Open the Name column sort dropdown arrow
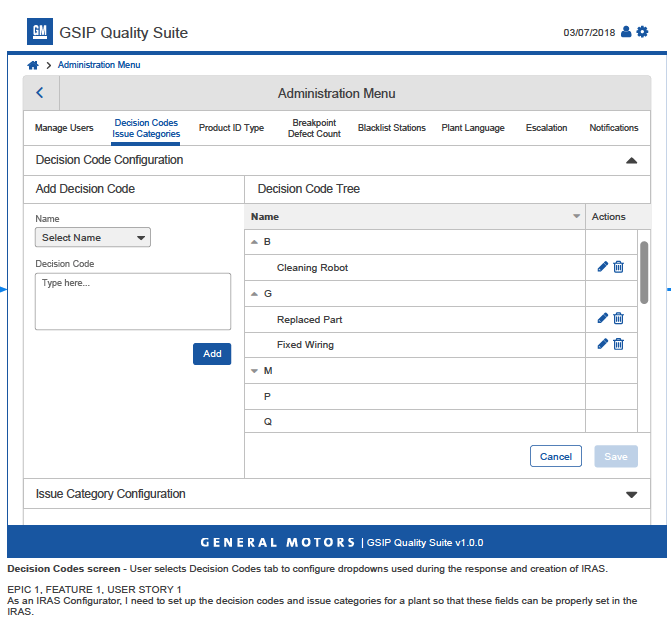This screenshot has width=671, height=621. pyautogui.click(x=576, y=217)
